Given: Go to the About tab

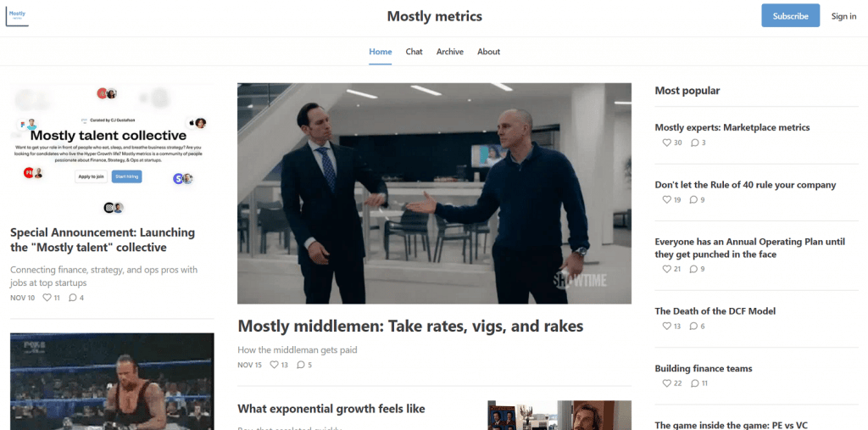Looking at the screenshot, I should coord(489,52).
